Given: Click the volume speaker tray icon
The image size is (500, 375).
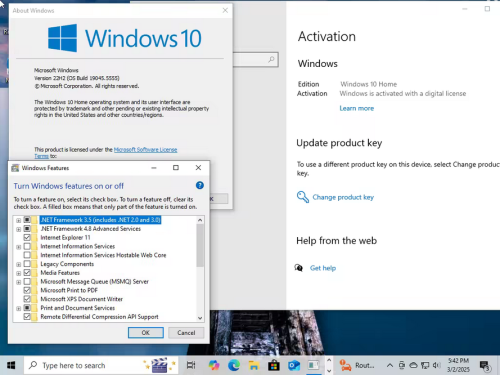Looking at the screenshot, I should click(x=437, y=365).
